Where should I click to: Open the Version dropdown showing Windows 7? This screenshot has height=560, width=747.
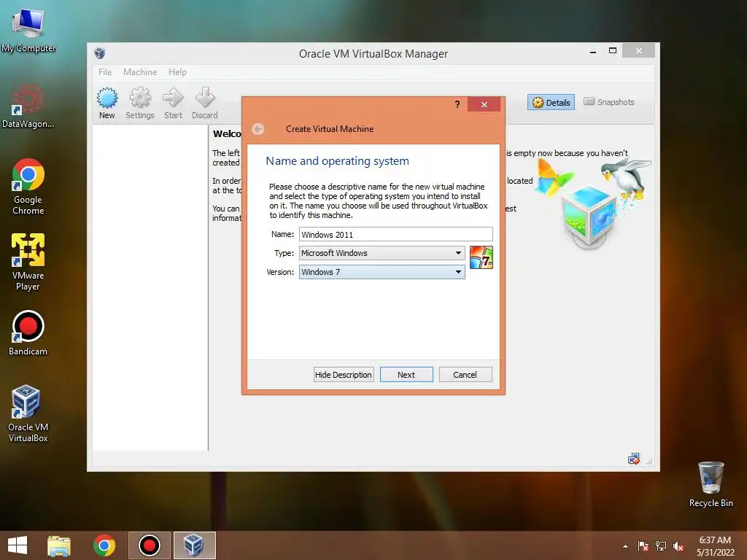pyautogui.click(x=382, y=272)
